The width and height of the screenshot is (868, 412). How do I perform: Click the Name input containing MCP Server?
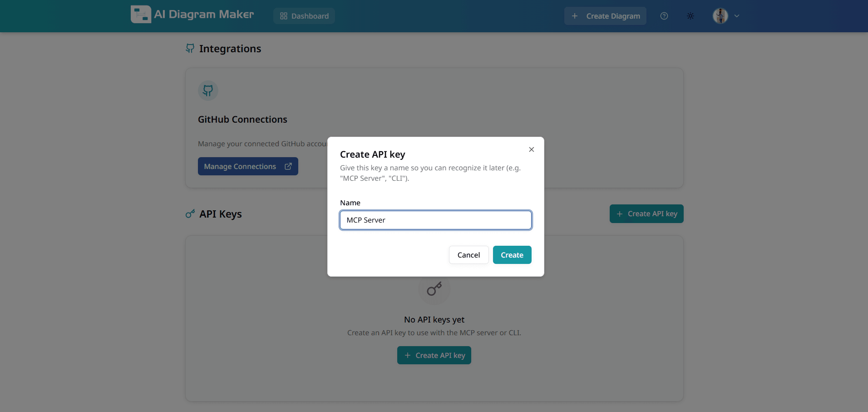[x=435, y=220]
